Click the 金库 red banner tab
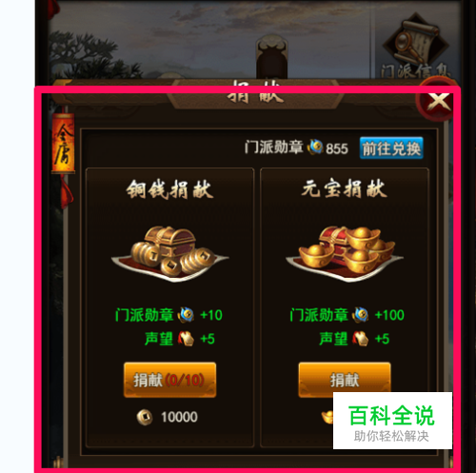The image size is (476, 473). coord(63,144)
